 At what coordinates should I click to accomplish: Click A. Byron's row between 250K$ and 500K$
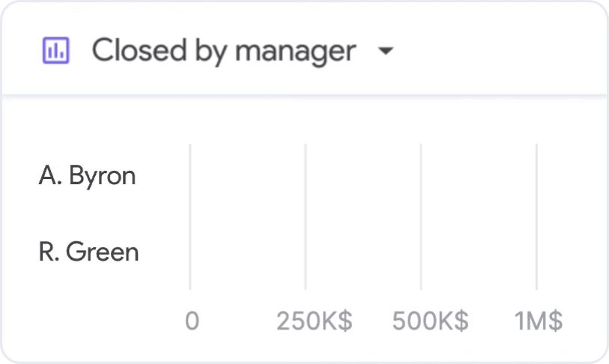tap(363, 175)
